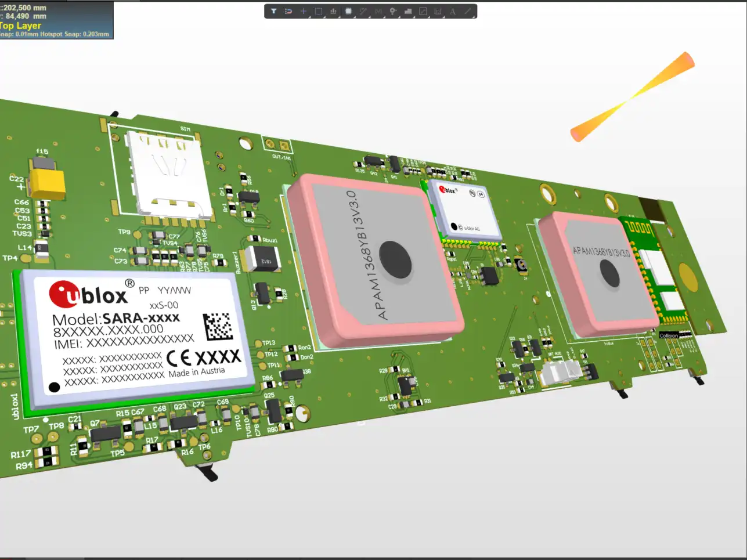
Task: Click the 'fi5' designator label
Action: (x=42, y=151)
